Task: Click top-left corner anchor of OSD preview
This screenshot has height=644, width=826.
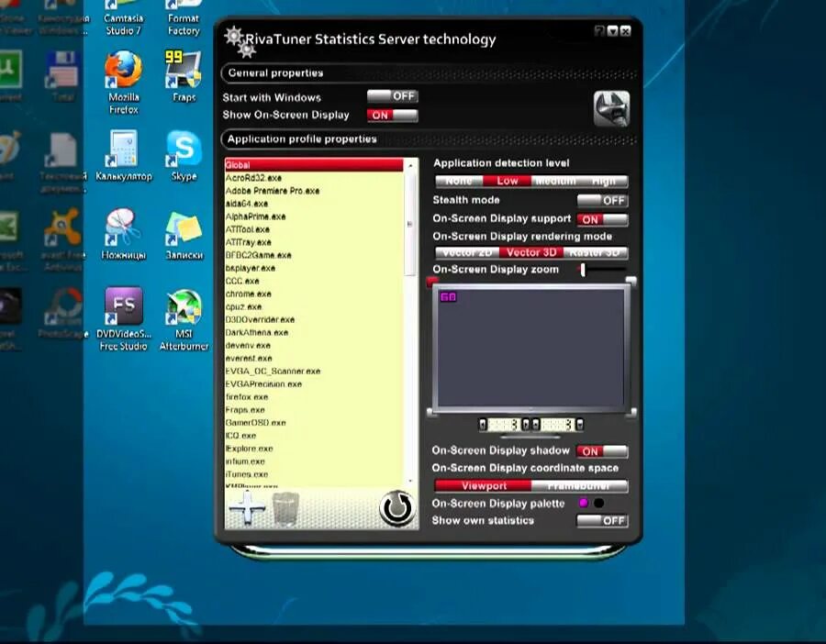Action: coord(432,282)
